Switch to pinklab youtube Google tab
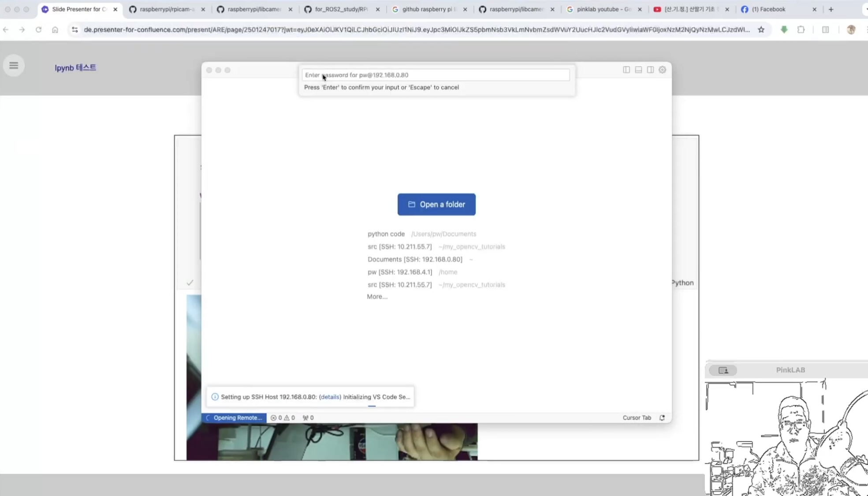The image size is (868, 496). (x=603, y=9)
